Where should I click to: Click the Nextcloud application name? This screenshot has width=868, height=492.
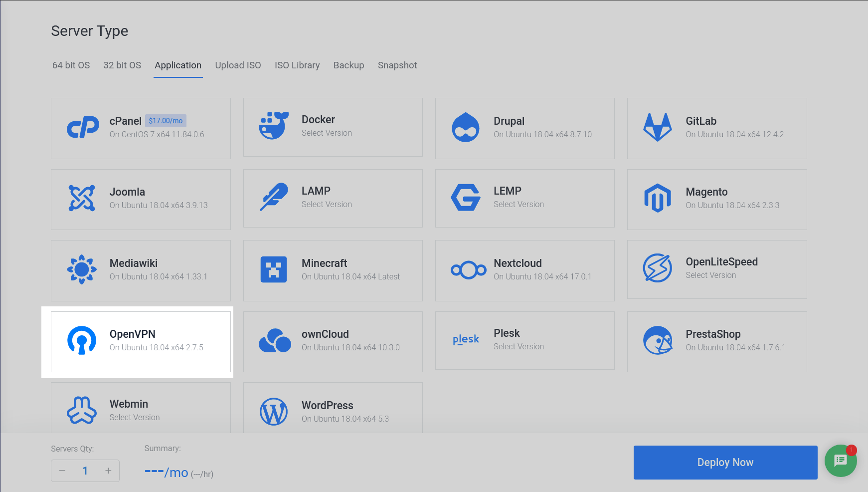tap(518, 263)
